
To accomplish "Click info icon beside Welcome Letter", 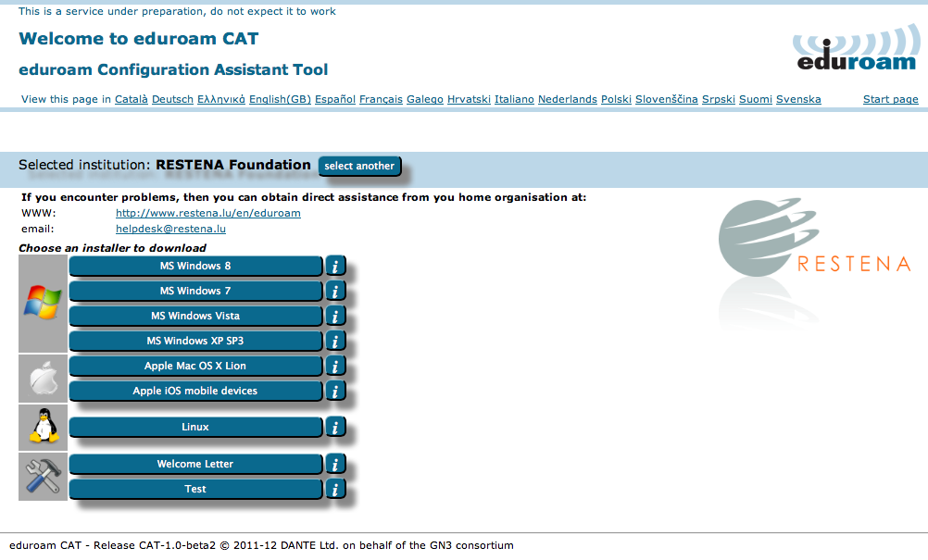I will pyautogui.click(x=334, y=465).
